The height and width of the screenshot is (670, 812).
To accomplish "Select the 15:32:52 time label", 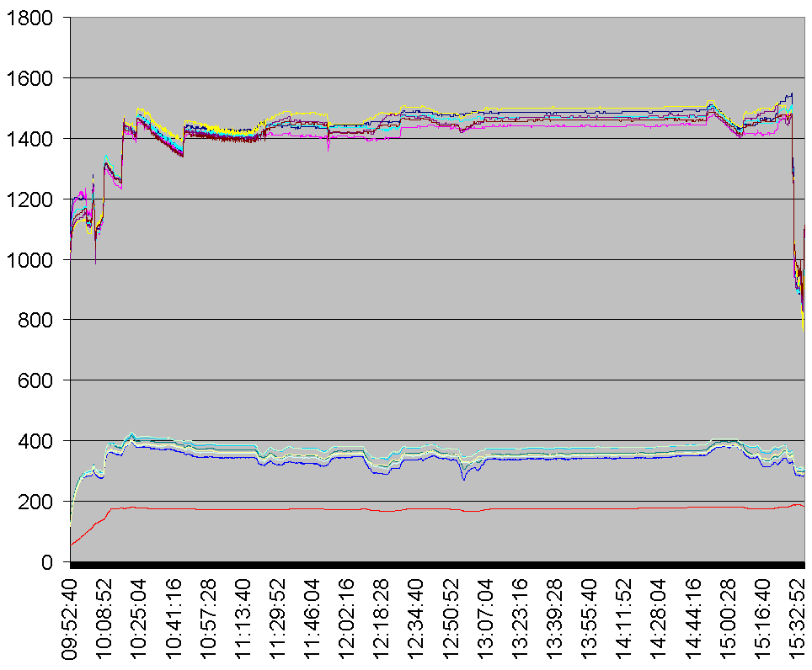I will [797, 619].
